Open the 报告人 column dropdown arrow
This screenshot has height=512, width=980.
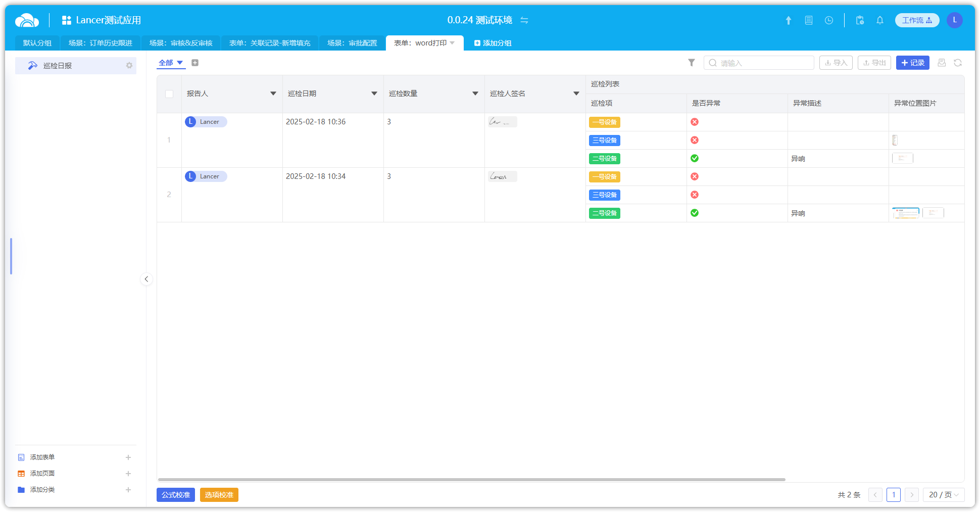click(x=273, y=94)
